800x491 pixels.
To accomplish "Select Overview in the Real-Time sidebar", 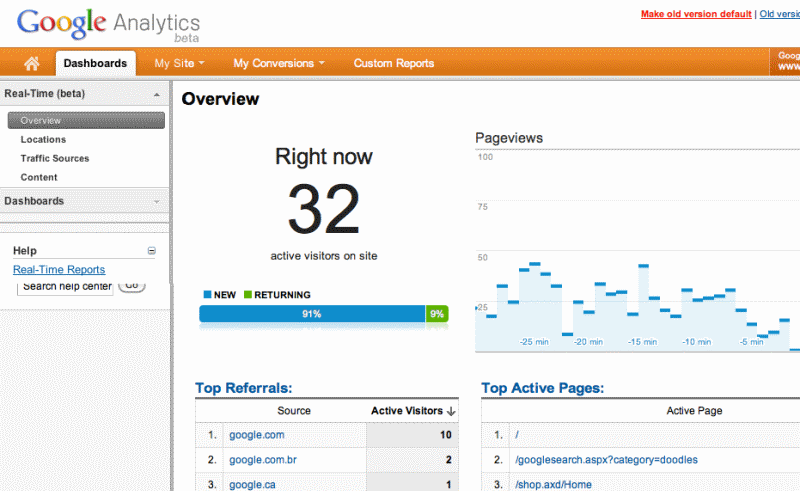I will [86, 120].
